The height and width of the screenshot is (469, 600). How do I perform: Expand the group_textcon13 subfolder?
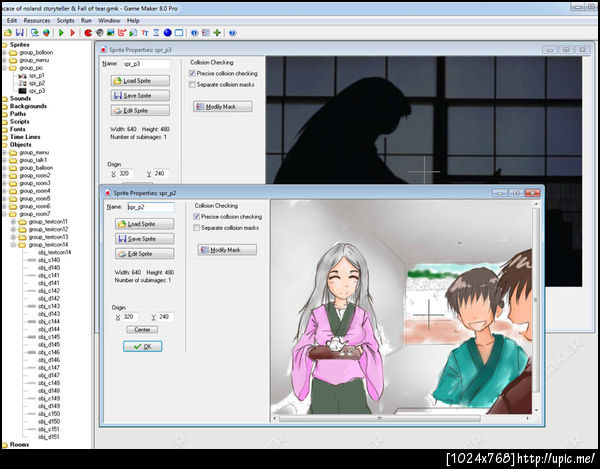tap(13, 237)
